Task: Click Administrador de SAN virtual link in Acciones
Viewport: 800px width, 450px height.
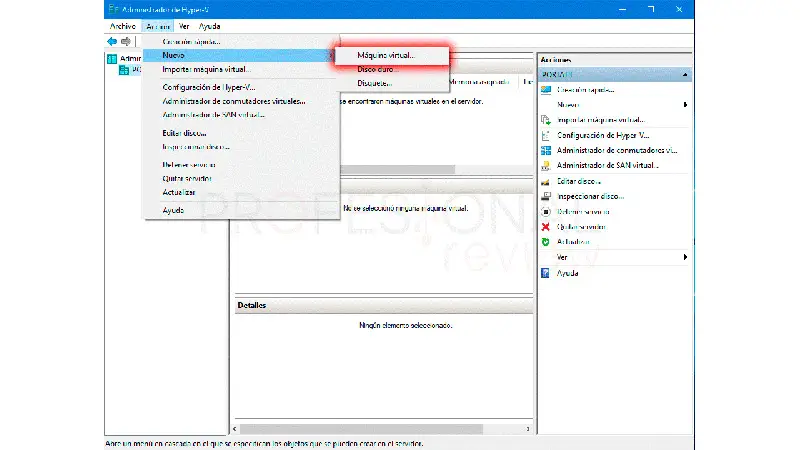Action: [608, 165]
